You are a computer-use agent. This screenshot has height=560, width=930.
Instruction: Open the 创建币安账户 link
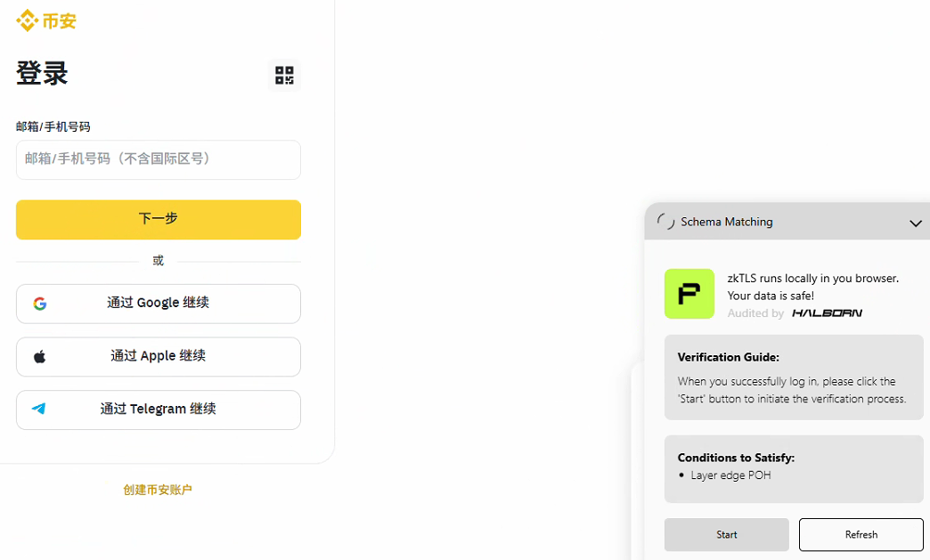(x=157, y=490)
